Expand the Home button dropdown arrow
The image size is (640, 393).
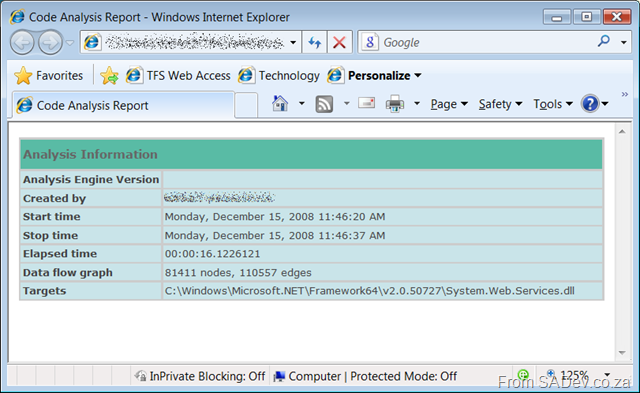click(x=302, y=104)
